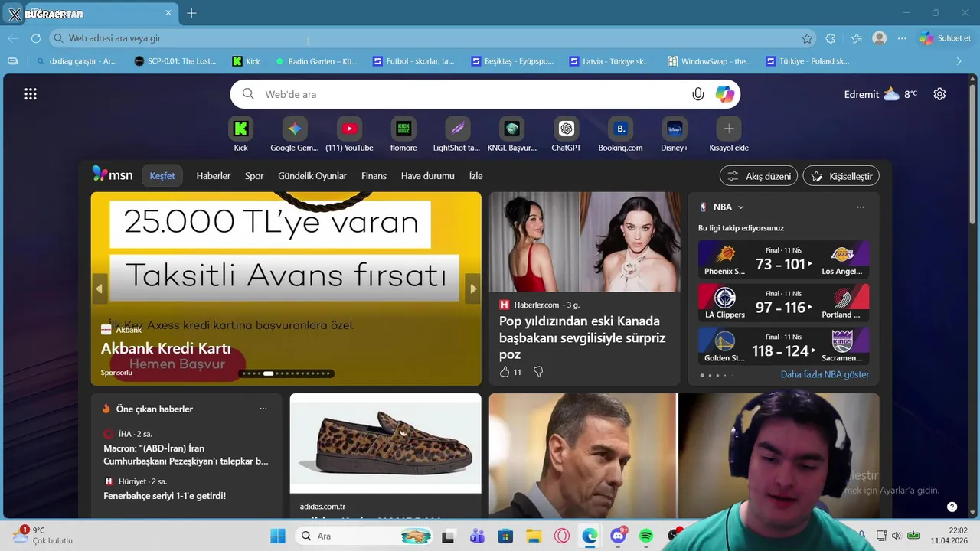Focus the browser address bar

tap(433, 38)
